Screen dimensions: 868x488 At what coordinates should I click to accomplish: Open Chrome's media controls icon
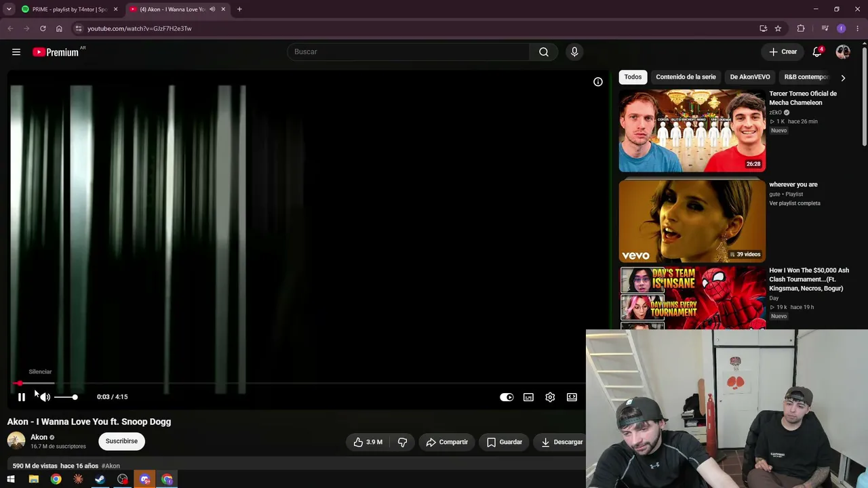pos(825,28)
